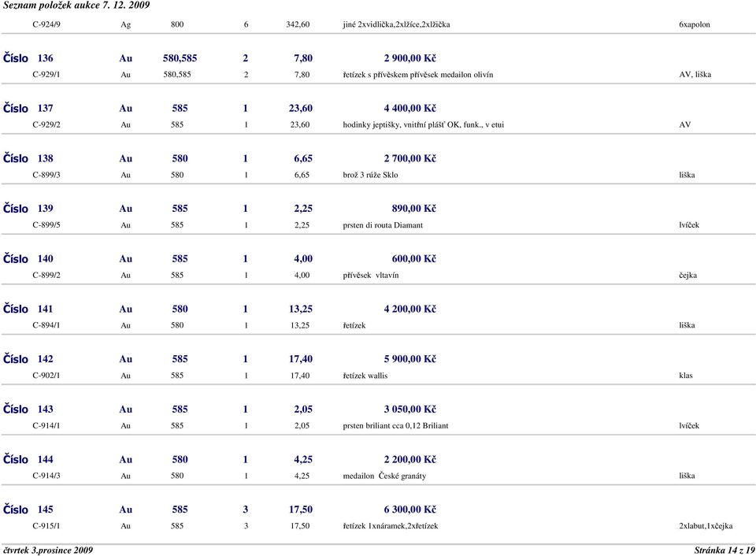The width and height of the screenshot is (756, 556).
Task: Click the 'Číslo 136' row header
Action: click(x=29, y=58)
